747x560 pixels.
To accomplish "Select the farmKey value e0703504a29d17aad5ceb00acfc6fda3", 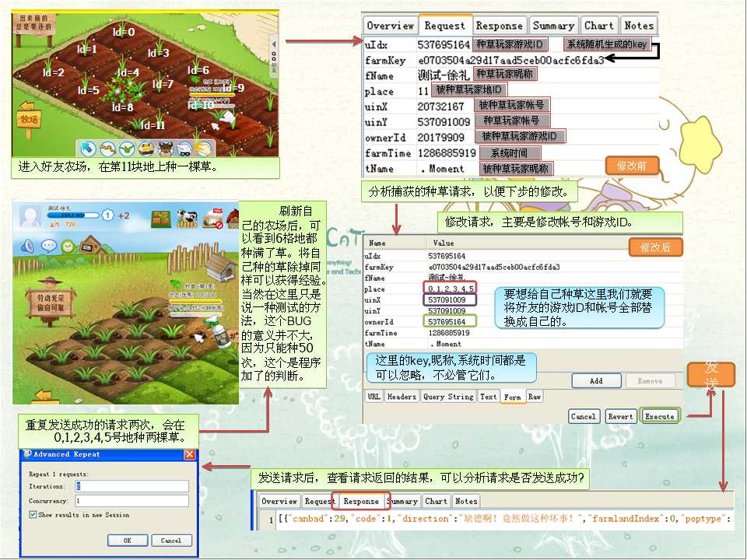I will (x=511, y=60).
